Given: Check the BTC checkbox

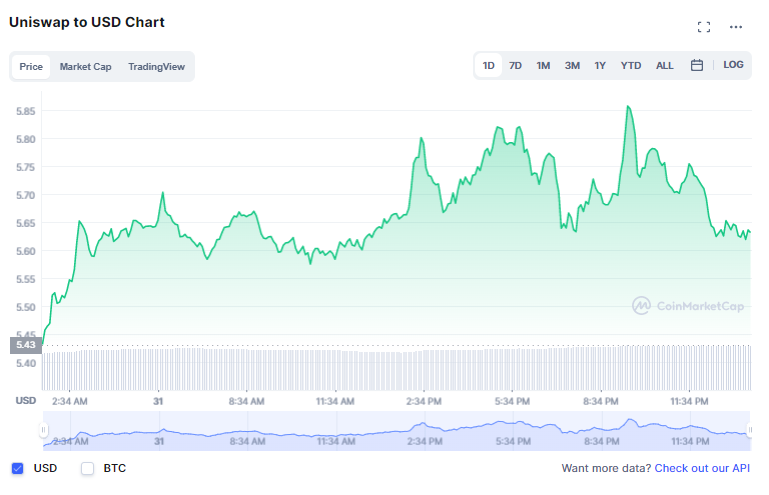Looking at the screenshot, I should pos(87,469).
